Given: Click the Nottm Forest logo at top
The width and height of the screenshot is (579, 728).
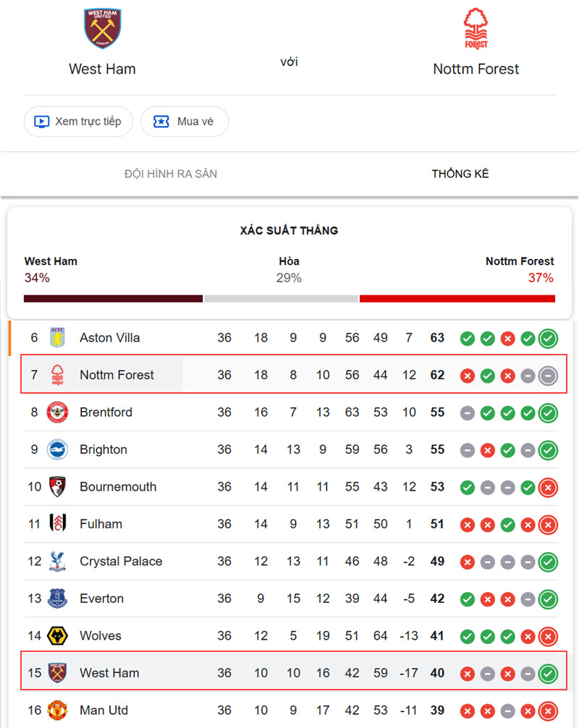Looking at the screenshot, I should 476,28.
